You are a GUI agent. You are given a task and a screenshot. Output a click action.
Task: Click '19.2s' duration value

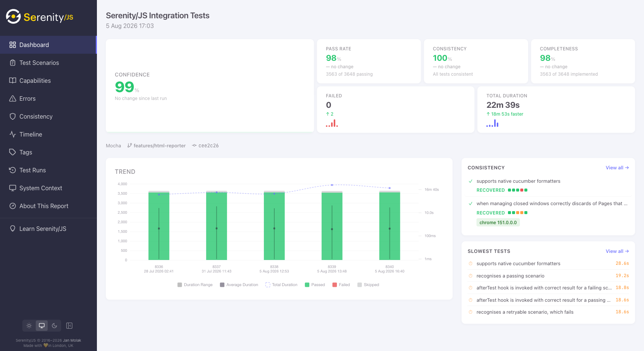tap(622, 276)
